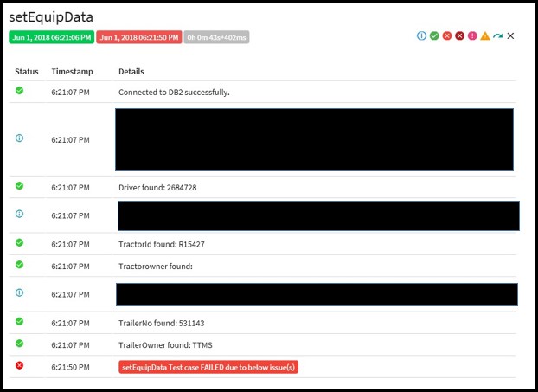Screen dimensions: 538x392
Task: Click the red end time badge
Action: pos(139,37)
